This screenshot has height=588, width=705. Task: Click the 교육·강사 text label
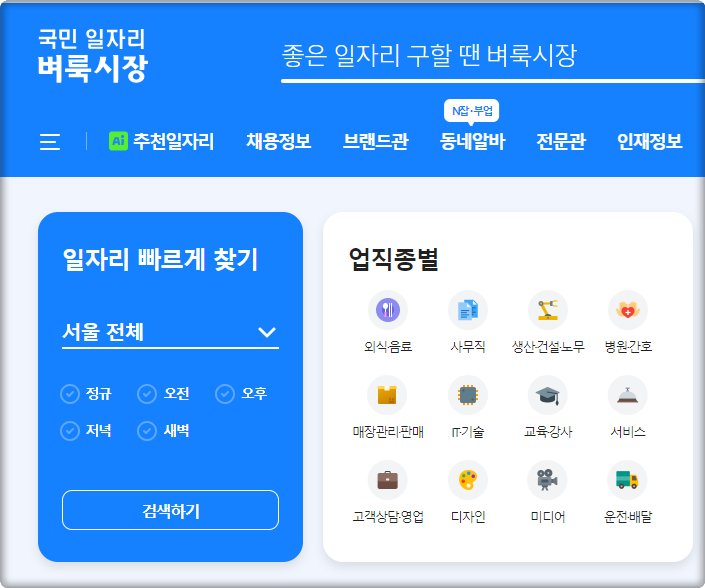[x=548, y=432]
